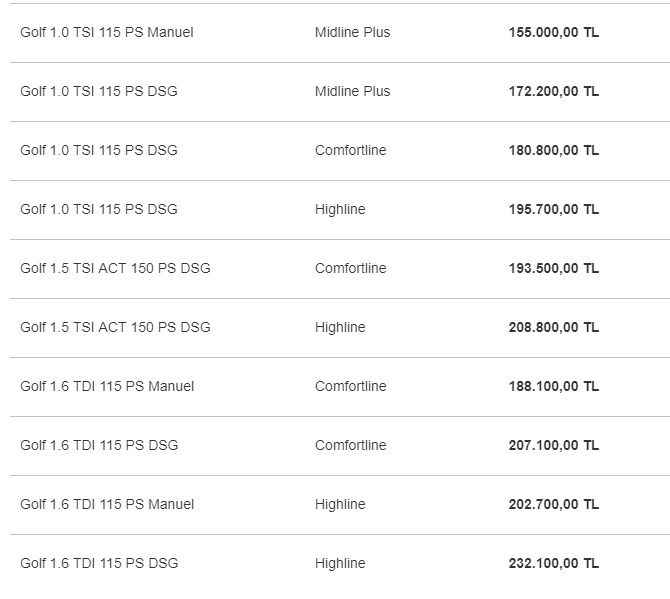Select the 193.500,00 TL price
670x599 pixels.
coord(553,268)
